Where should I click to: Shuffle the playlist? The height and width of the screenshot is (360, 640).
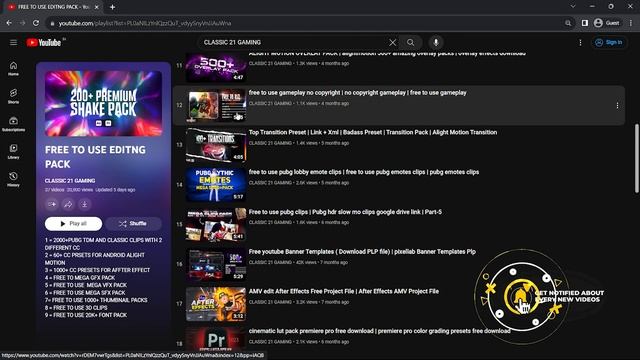133,224
